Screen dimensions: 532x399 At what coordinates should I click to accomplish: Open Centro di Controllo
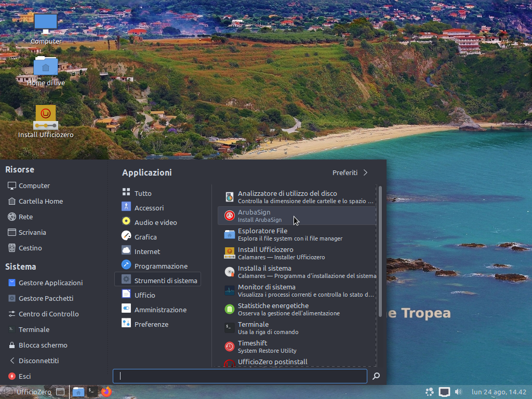click(x=48, y=314)
